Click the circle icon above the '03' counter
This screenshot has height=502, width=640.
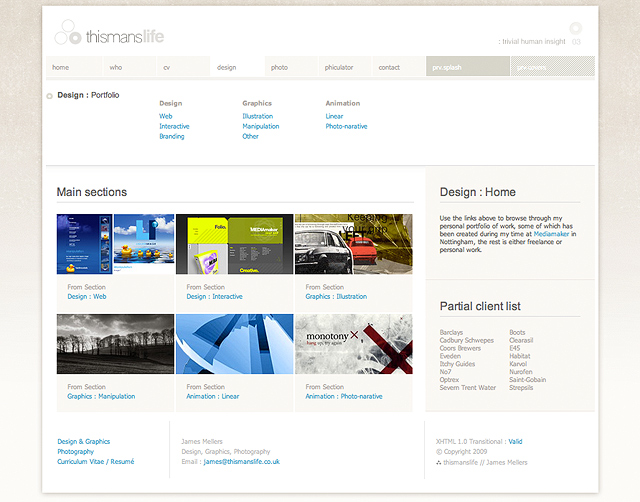tap(576, 28)
